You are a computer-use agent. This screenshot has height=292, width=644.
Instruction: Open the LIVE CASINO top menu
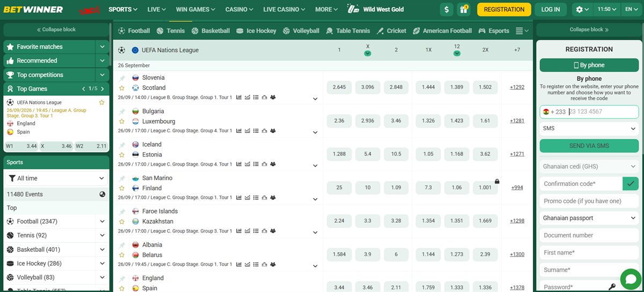(284, 9)
